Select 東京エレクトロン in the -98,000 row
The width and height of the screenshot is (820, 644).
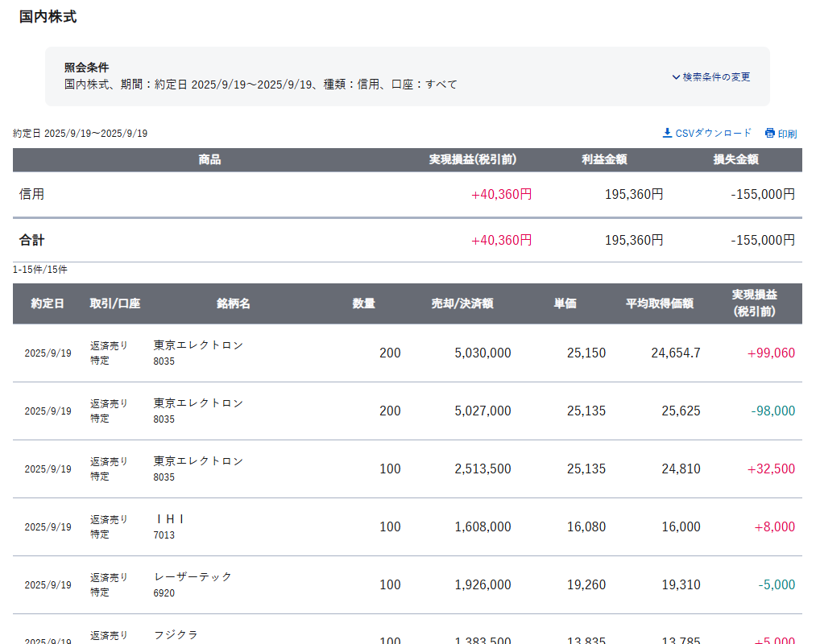pos(198,403)
